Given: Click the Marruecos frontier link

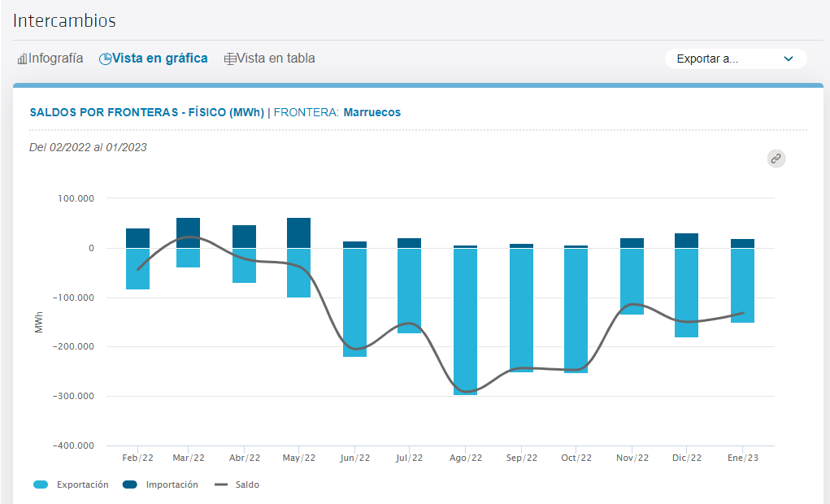Looking at the screenshot, I should [x=372, y=112].
